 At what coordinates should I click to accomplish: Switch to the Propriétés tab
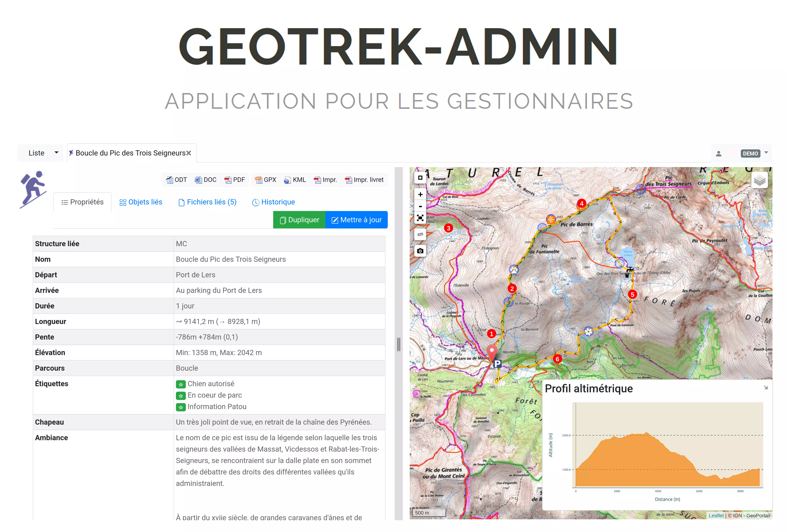click(82, 202)
